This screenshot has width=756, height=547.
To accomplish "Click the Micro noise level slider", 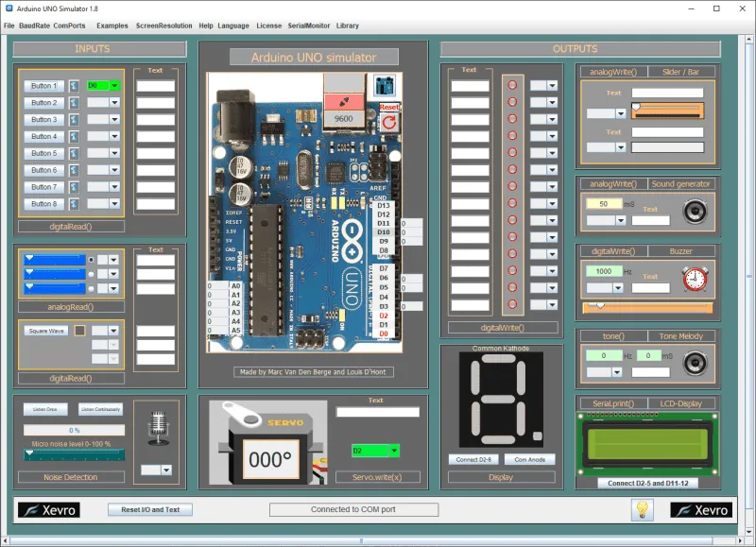I will [x=74, y=454].
